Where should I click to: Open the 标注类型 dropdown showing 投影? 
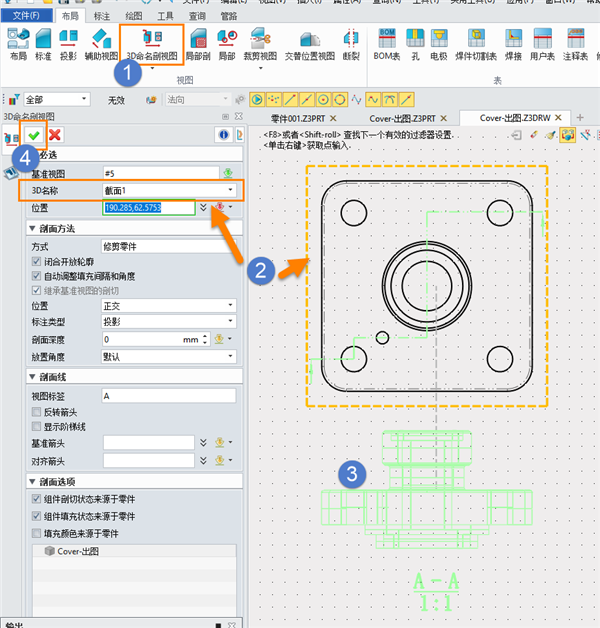pyautogui.click(x=169, y=322)
